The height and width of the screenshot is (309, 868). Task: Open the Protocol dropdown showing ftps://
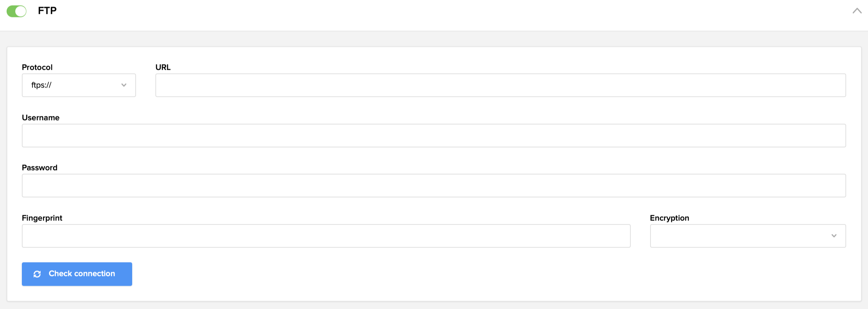[79, 85]
